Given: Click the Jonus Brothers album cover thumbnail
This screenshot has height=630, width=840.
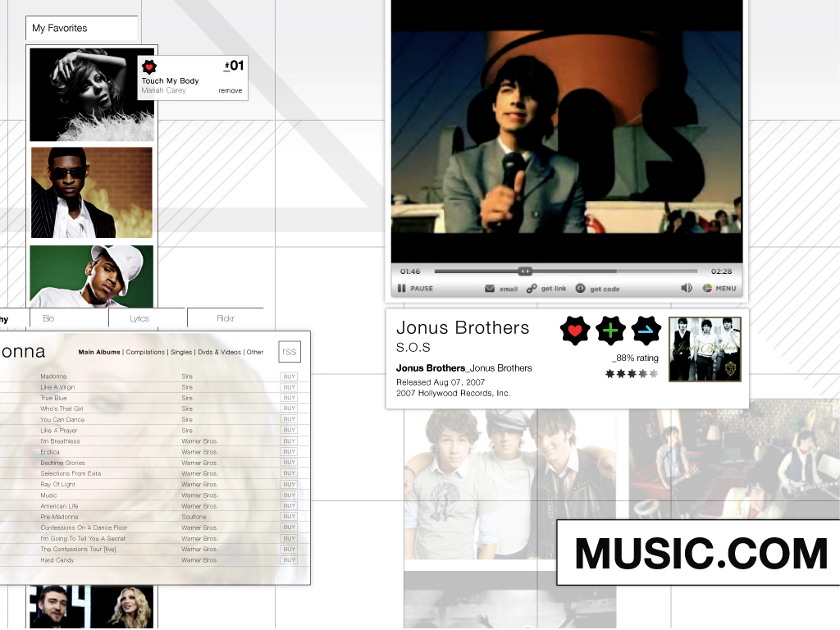Looking at the screenshot, I should 705,349.
